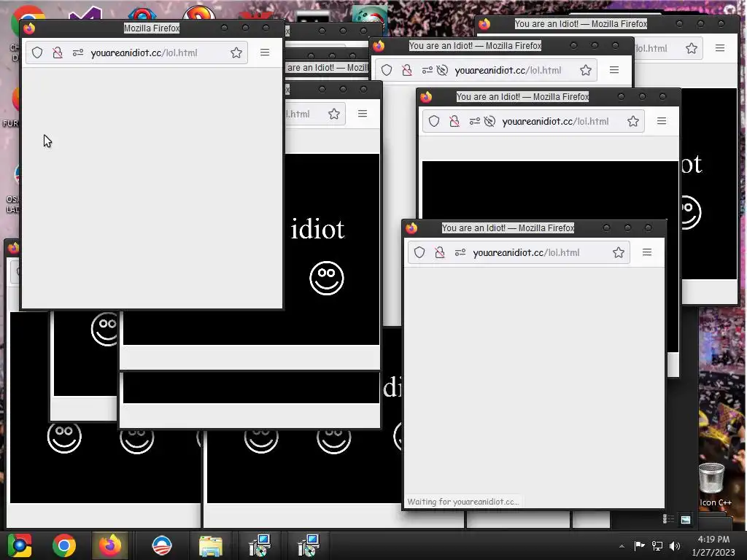747x560 pixels.
Task: Click the insecure connection padlock in the top-left 'Mozilla Firefox' window
Action: click(58, 52)
